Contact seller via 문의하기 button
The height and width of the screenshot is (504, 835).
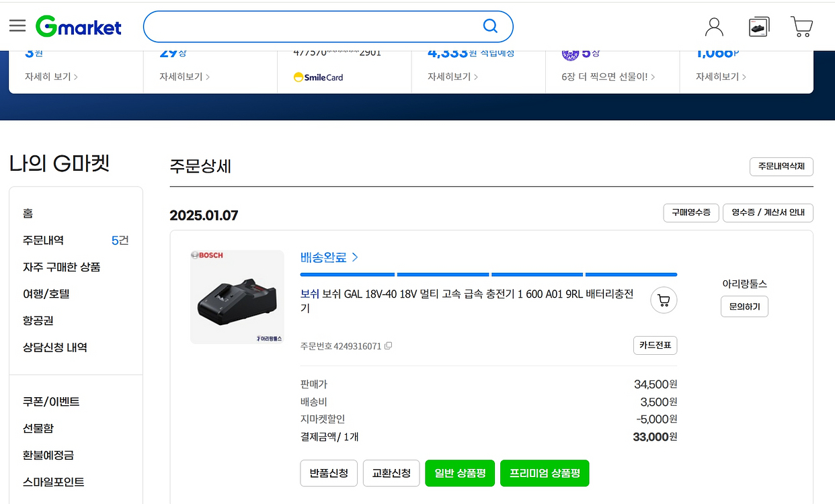tap(744, 306)
